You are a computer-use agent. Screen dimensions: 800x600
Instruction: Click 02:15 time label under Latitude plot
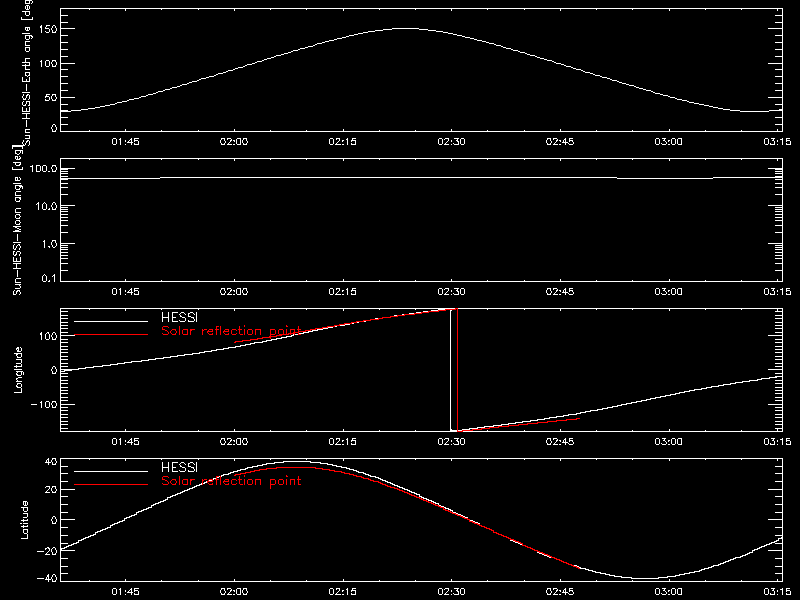pyautogui.click(x=343, y=592)
